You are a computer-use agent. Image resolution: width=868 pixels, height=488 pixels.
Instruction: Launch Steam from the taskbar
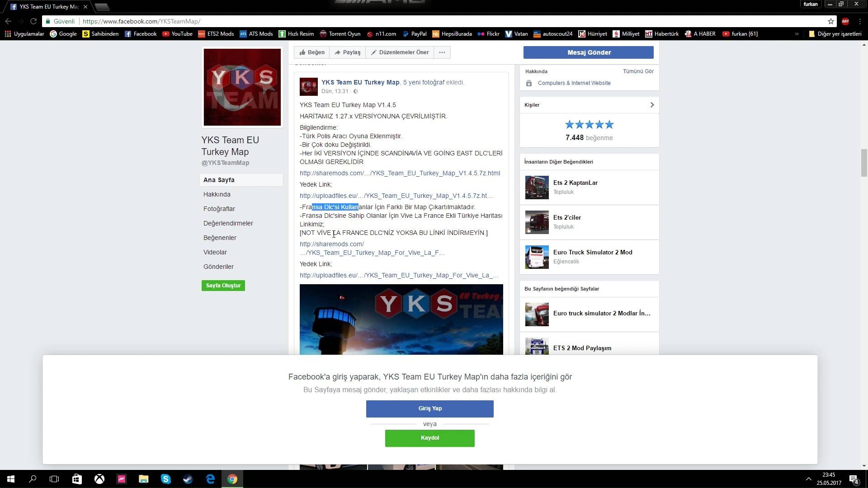point(188,479)
